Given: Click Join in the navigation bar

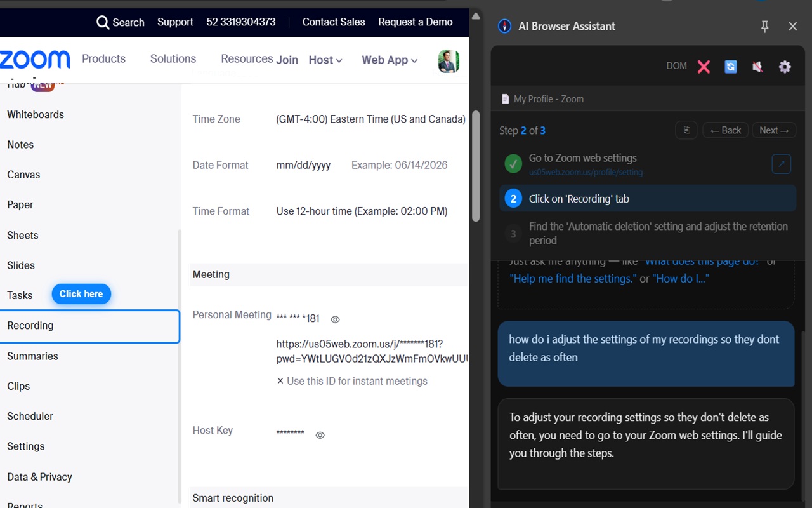Looking at the screenshot, I should pos(287,60).
